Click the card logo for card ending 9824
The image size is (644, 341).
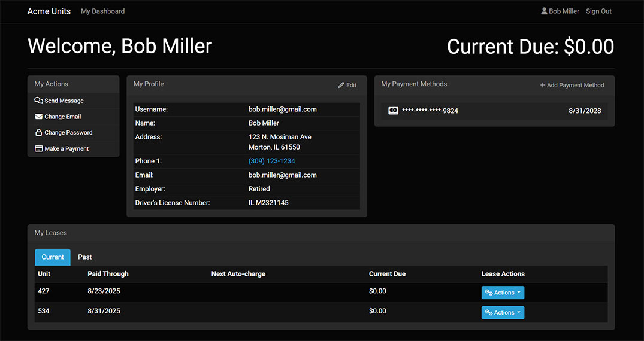(x=393, y=111)
